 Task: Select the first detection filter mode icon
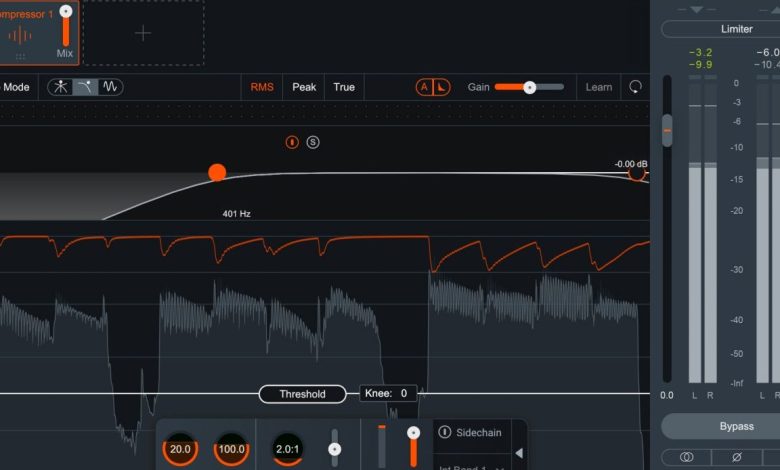(x=60, y=87)
